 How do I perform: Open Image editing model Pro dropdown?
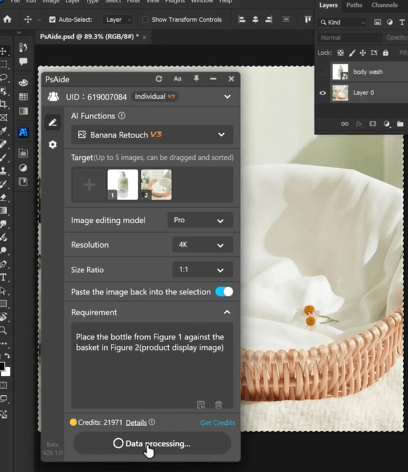pos(200,220)
